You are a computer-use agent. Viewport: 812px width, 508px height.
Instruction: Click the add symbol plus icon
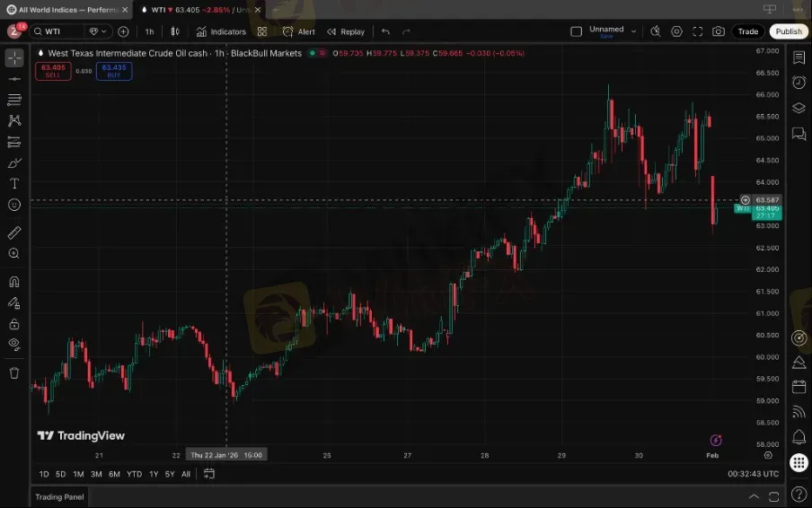123,31
